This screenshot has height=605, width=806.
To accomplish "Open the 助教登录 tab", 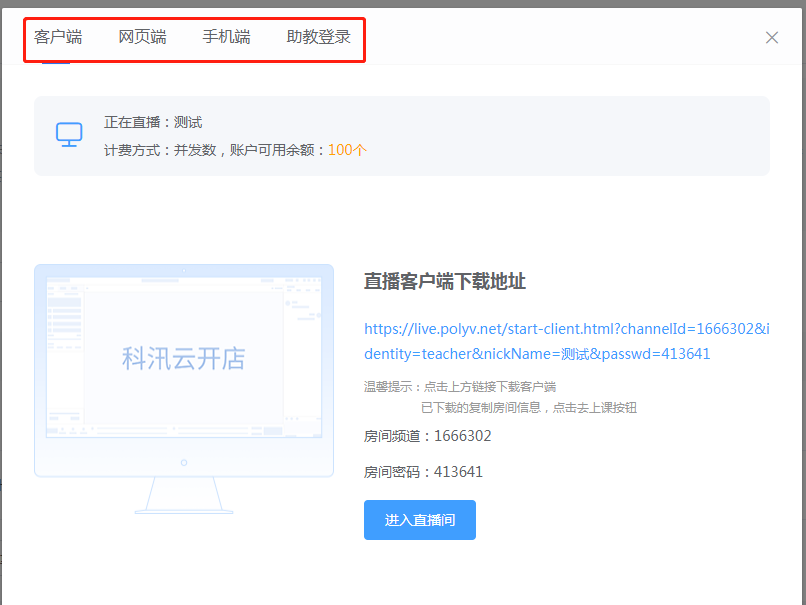I will [x=318, y=36].
